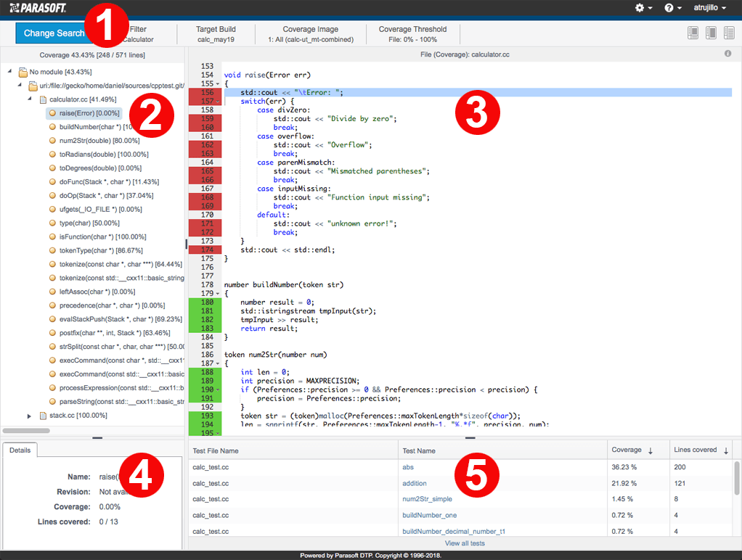Screen dimensions: 742x560
Task: Open the num2Str_simple test link
Action: pyautogui.click(x=428, y=499)
